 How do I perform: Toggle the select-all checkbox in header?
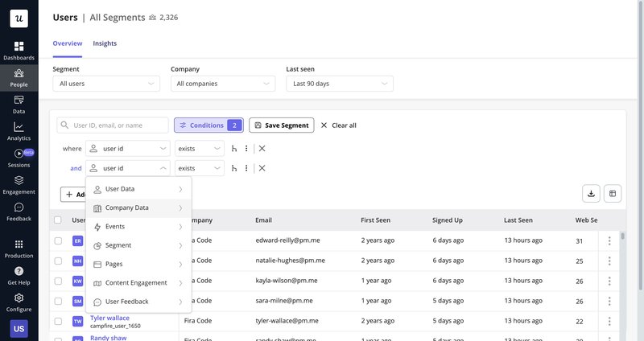[x=58, y=220]
